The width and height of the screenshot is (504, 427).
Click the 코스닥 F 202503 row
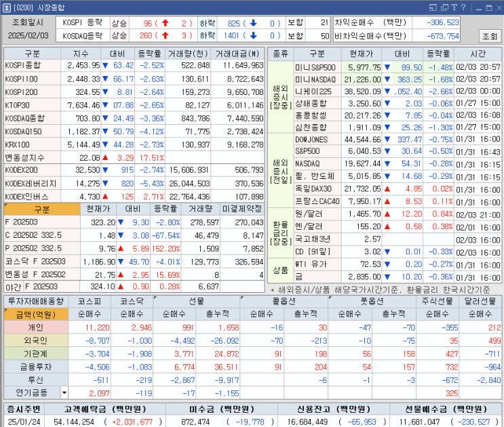coord(134,262)
